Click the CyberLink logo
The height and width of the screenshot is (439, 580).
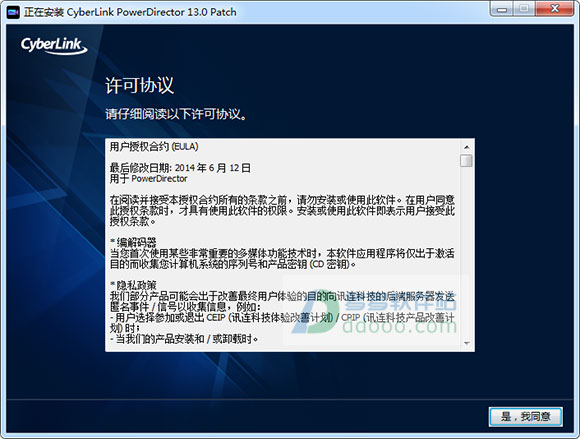[x=54, y=46]
